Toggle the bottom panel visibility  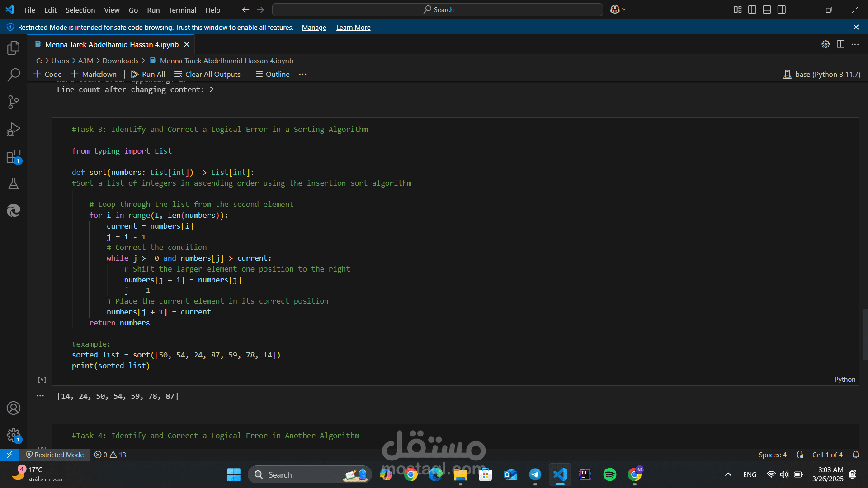pyautogui.click(x=767, y=9)
